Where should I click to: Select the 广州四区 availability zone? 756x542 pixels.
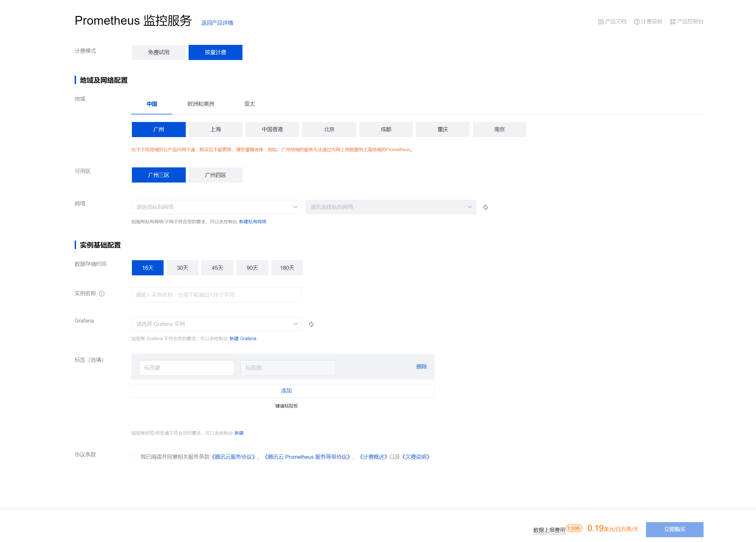(215, 175)
